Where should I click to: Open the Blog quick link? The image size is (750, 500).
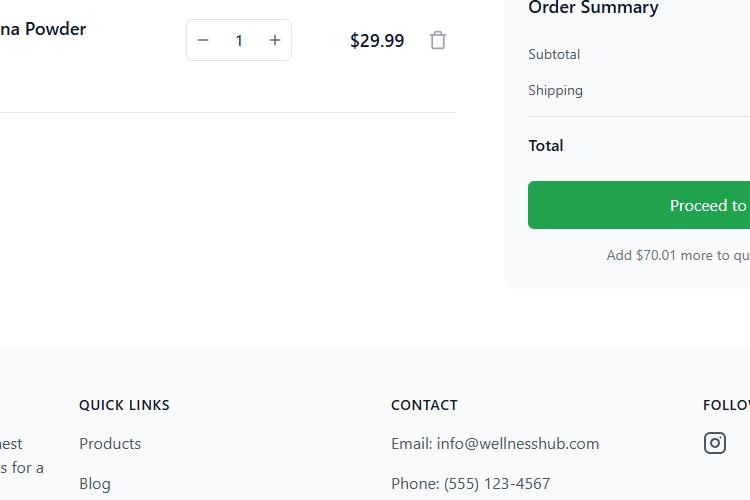pos(95,484)
